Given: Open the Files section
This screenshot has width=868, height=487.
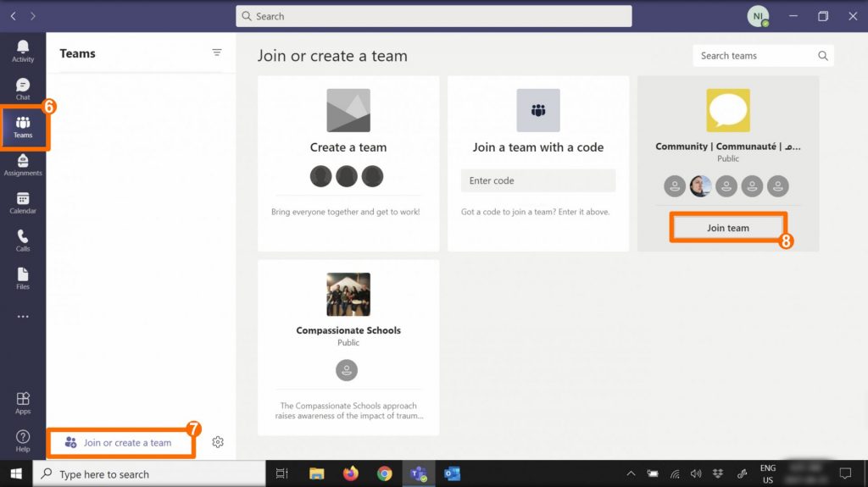Looking at the screenshot, I should click(x=23, y=279).
